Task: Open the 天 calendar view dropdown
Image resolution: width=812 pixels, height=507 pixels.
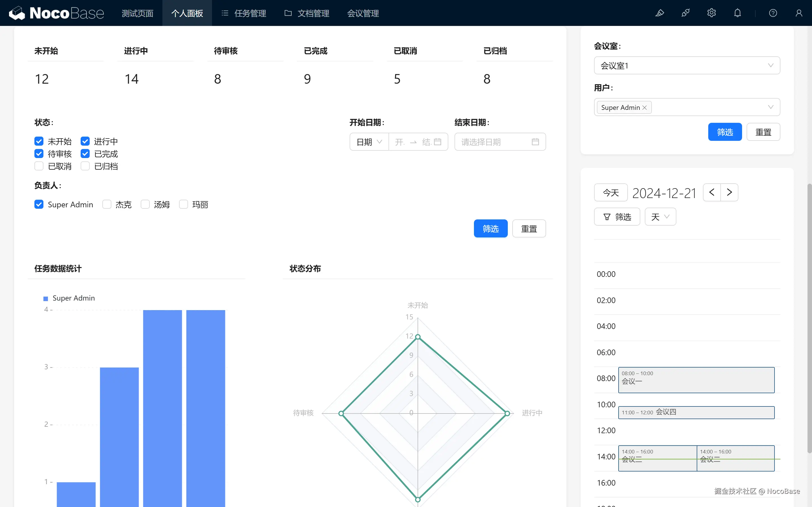Action: pos(660,217)
